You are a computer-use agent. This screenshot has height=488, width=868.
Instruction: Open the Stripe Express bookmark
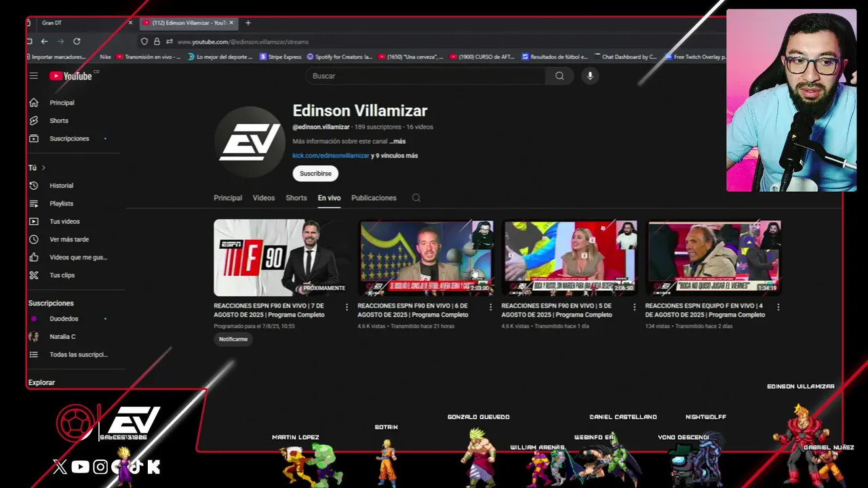click(281, 57)
